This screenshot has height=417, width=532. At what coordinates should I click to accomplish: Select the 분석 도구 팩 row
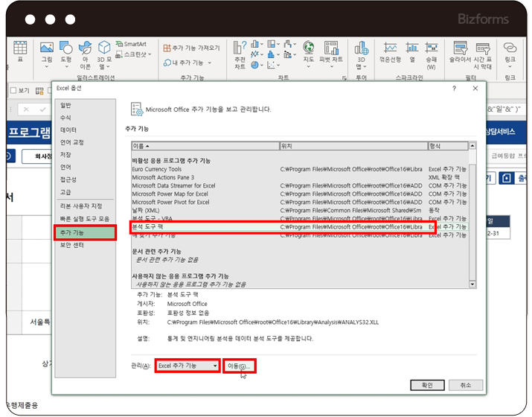(x=300, y=227)
